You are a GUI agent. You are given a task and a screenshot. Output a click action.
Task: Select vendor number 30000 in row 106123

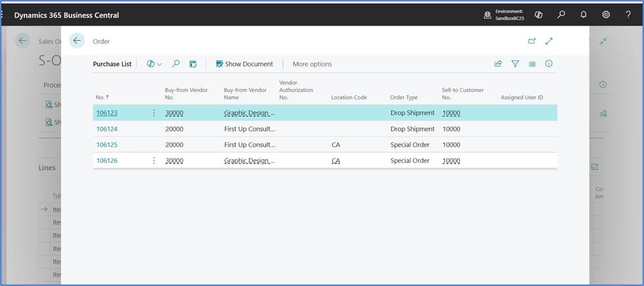click(x=174, y=113)
